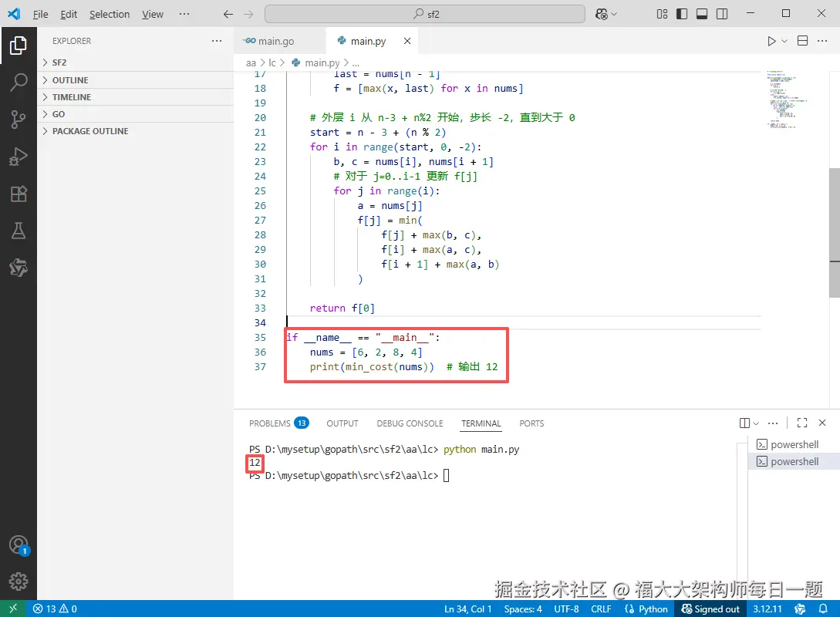
Task: Click the editor vertical scrollbar thumb
Action: pyautogui.click(x=835, y=233)
